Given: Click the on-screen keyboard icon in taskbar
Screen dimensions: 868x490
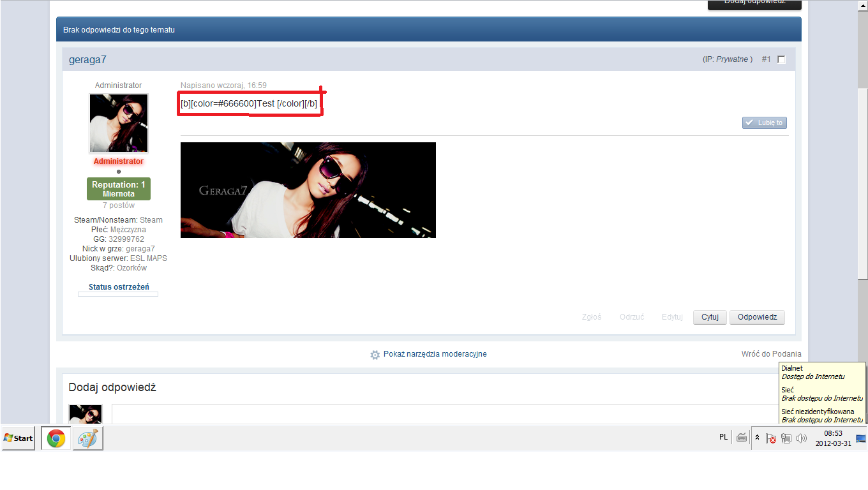Looking at the screenshot, I should (x=742, y=438).
